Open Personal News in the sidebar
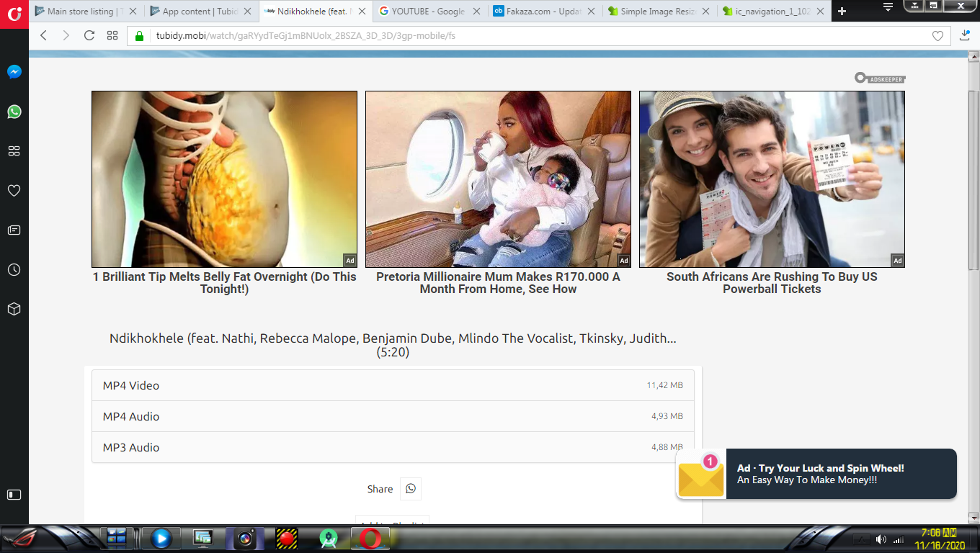This screenshot has height=553, width=980. [14, 230]
